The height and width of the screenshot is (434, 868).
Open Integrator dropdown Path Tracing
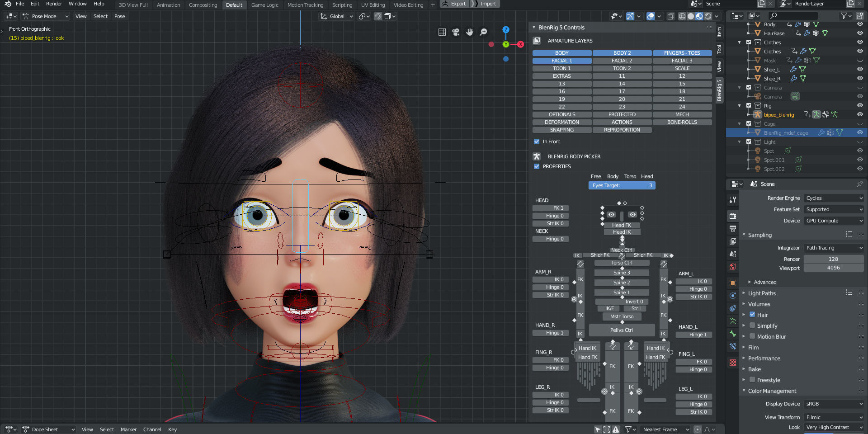click(x=834, y=248)
